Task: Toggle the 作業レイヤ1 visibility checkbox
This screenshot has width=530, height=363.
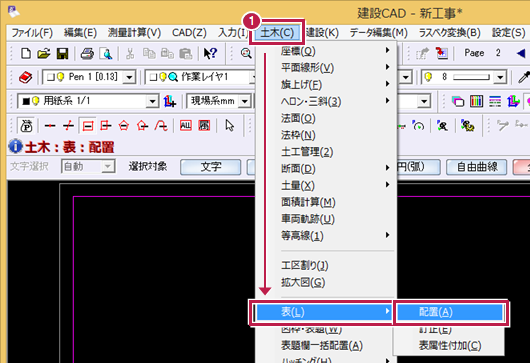Action: click(153, 77)
